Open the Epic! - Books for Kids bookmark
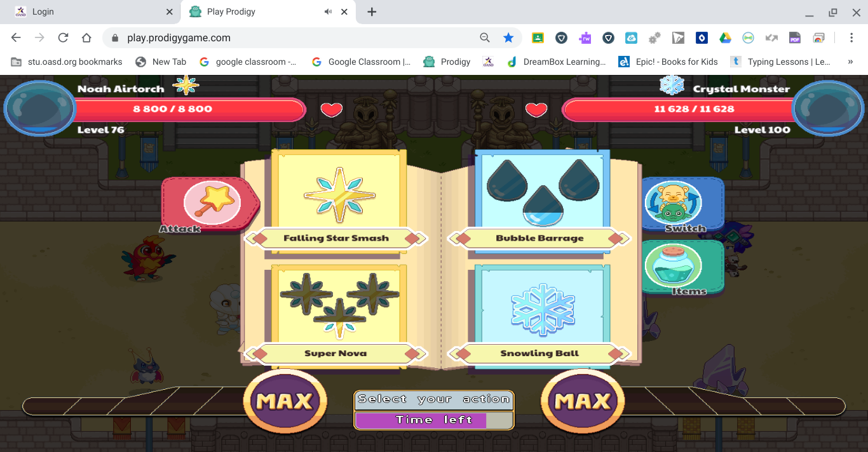The image size is (868, 452). click(x=668, y=62)
